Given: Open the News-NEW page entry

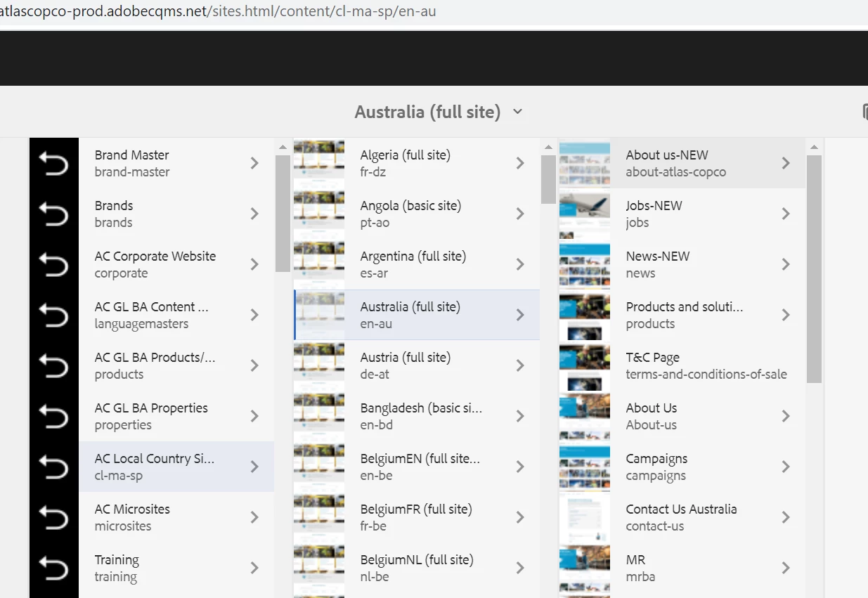Looking at the screenshot, I should coord(682,264).
